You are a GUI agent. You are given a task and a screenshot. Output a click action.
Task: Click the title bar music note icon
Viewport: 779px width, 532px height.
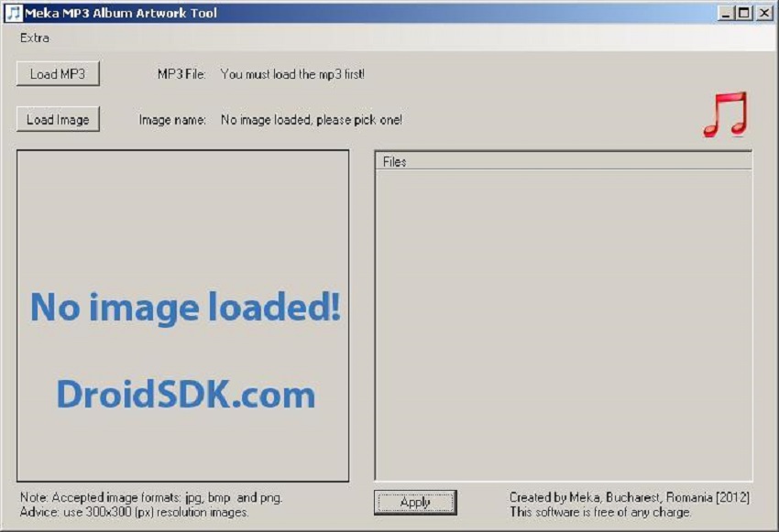coord(14,13)
